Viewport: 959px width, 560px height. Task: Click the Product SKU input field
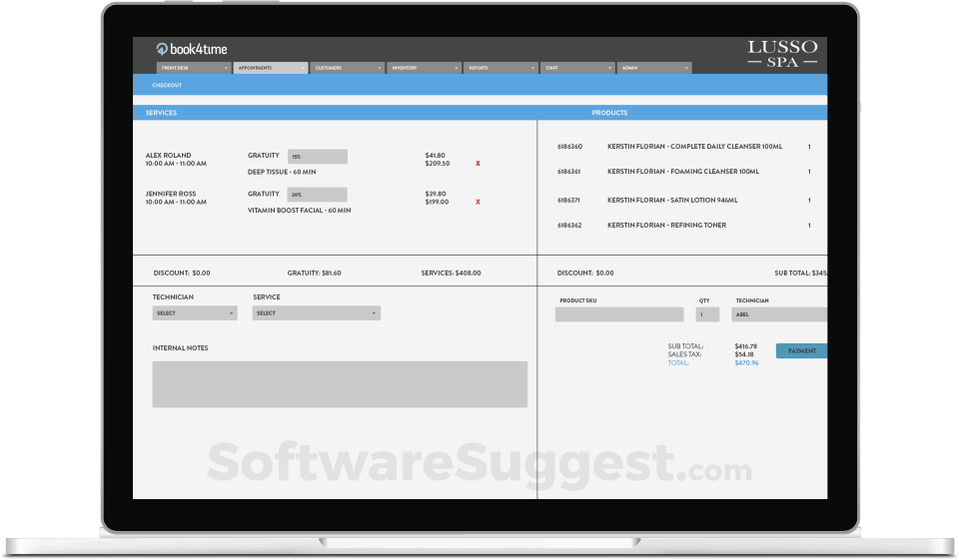[619, 314]
